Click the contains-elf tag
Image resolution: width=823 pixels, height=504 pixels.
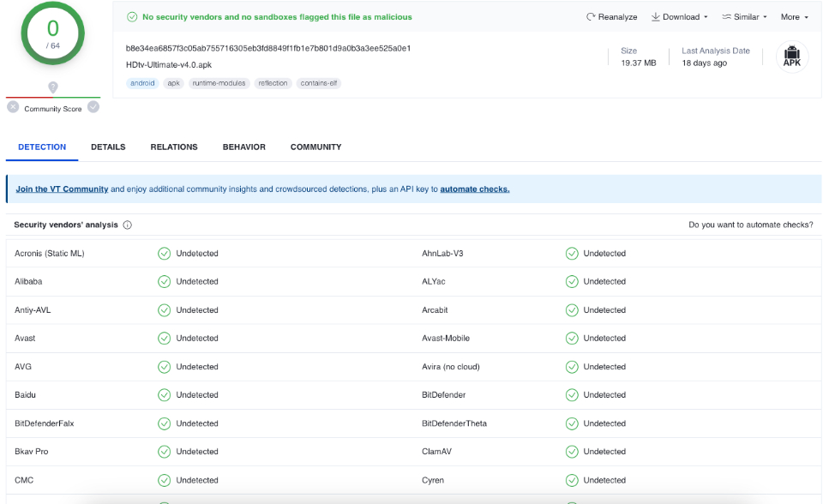(319, 83)
